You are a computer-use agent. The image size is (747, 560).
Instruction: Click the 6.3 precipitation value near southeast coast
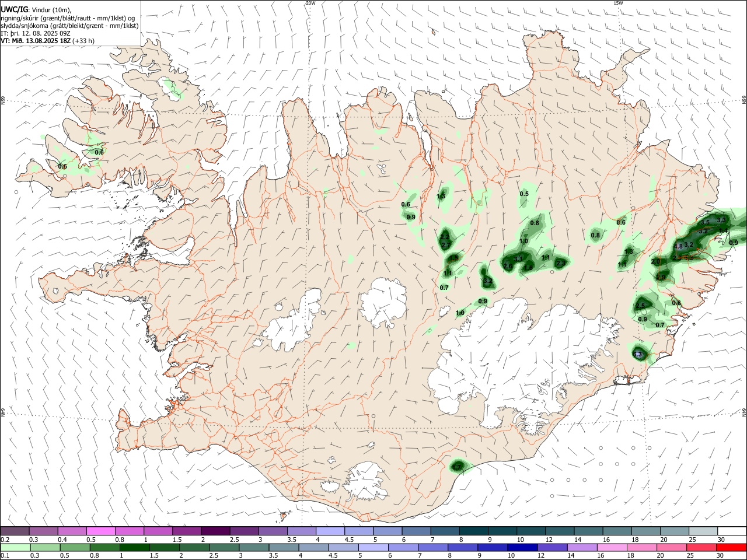637,354
